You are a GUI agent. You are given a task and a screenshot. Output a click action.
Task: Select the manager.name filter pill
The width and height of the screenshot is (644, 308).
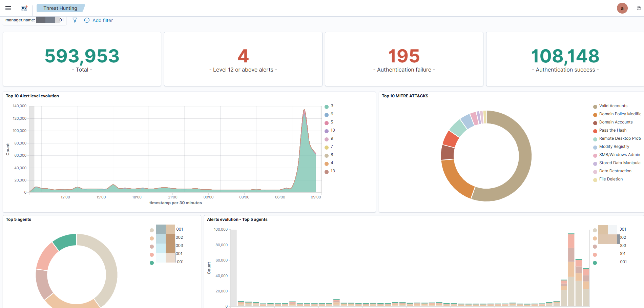coord(34,20)
